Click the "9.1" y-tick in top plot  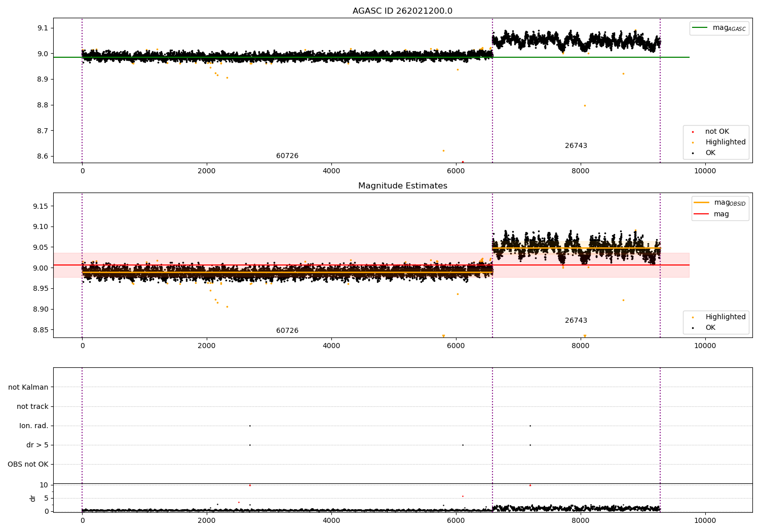click(x=43, y=28)
